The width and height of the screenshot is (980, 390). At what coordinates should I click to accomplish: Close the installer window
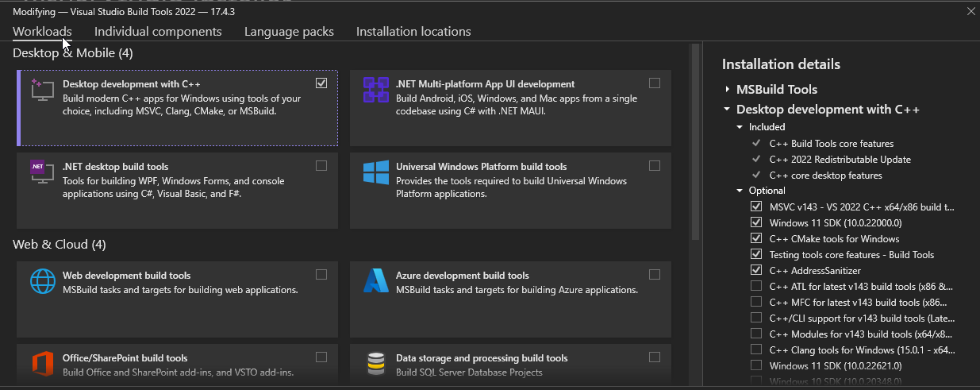point(970,11)
